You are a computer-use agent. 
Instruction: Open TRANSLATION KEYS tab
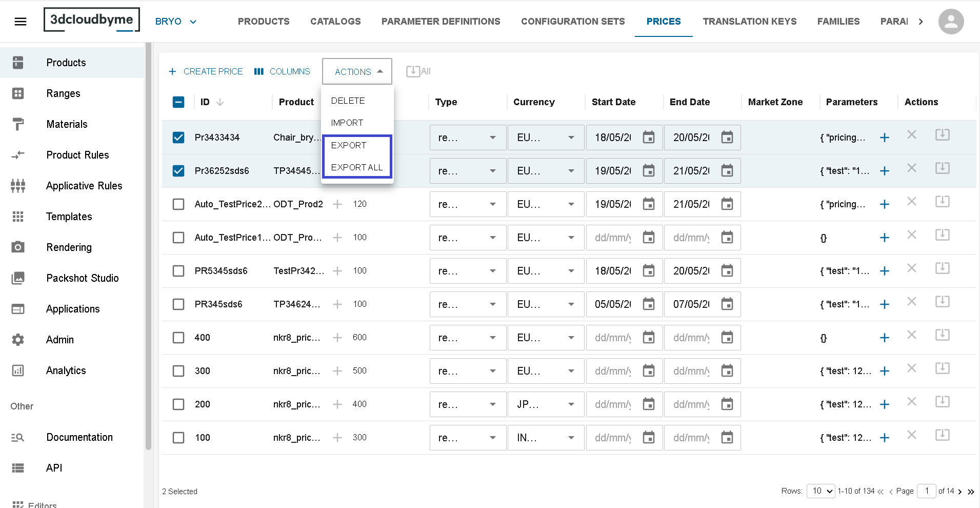[750, 22]
